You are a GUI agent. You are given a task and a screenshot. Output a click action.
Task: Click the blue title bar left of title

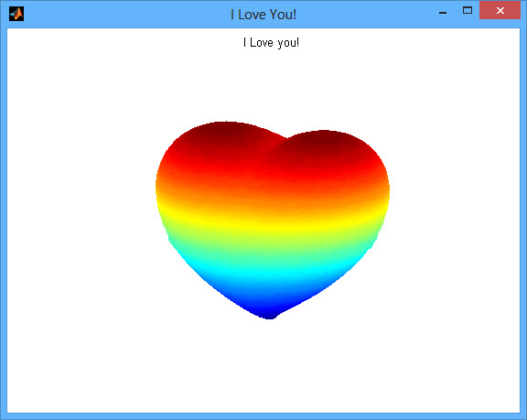[124, 14]
